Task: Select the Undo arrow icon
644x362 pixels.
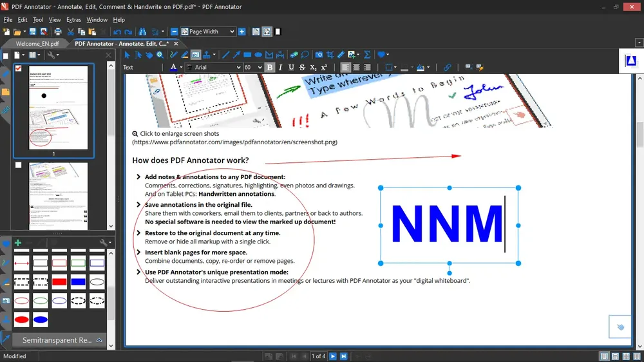Action: tap(117, 32)
